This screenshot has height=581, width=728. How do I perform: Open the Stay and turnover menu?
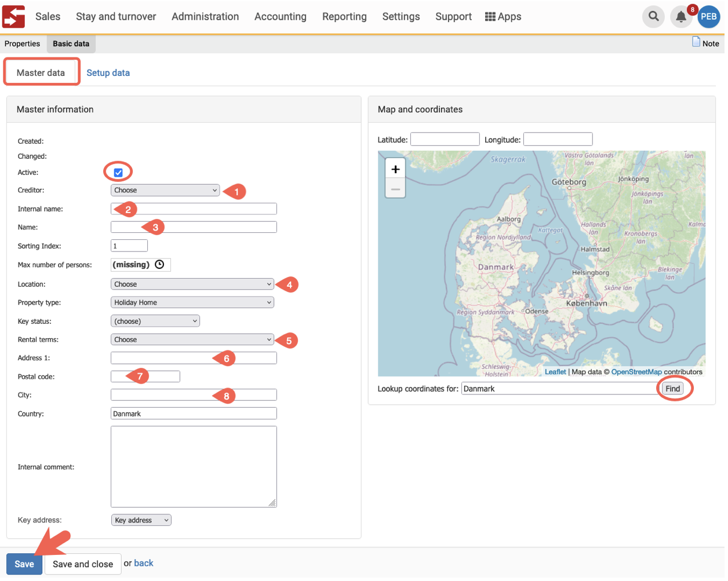117,17
